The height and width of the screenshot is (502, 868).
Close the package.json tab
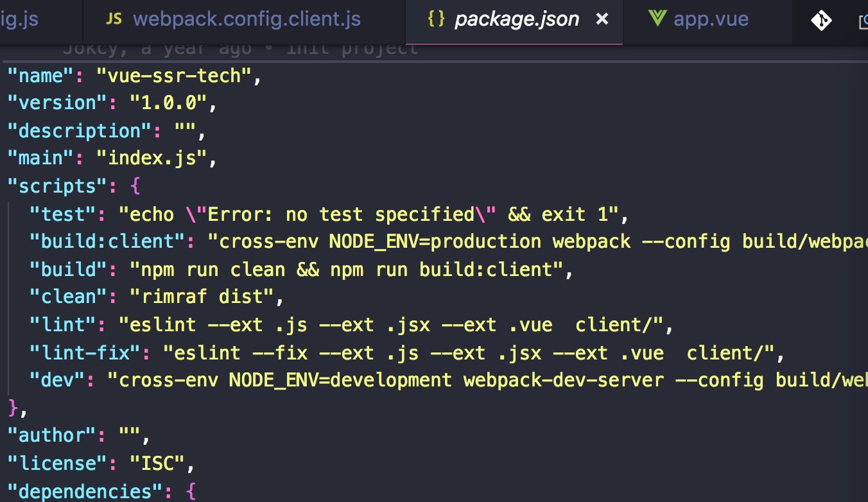[602, 19]
